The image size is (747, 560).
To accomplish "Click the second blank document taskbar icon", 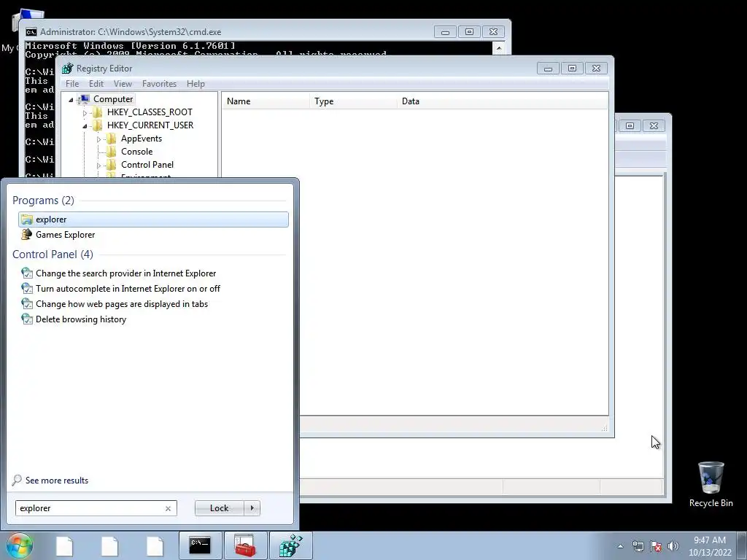I will coord(109,545).
